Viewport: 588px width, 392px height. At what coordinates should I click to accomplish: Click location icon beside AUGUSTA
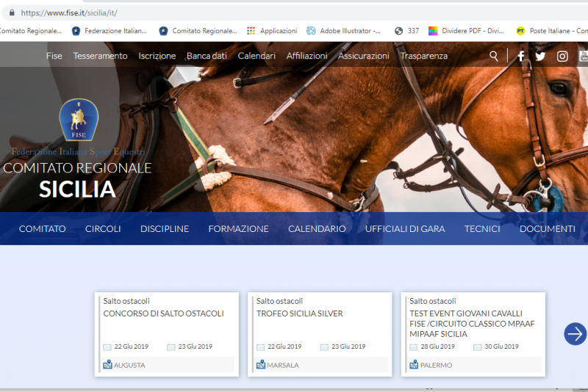click(107, 364)
